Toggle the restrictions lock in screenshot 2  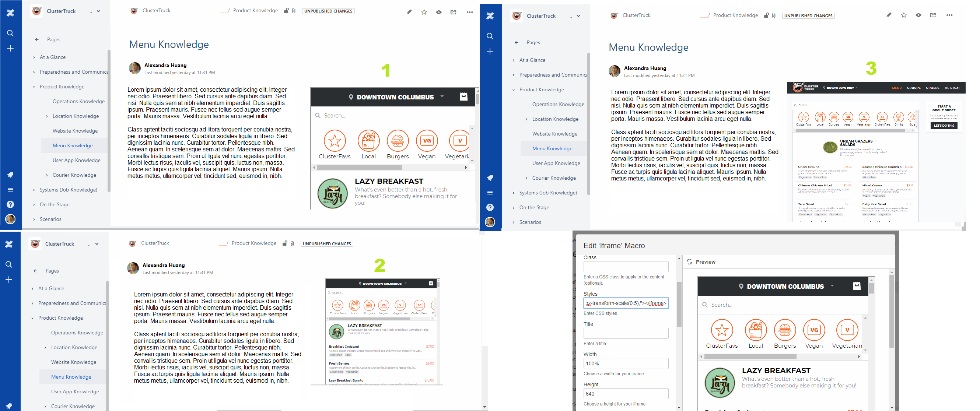click(284, 243)
